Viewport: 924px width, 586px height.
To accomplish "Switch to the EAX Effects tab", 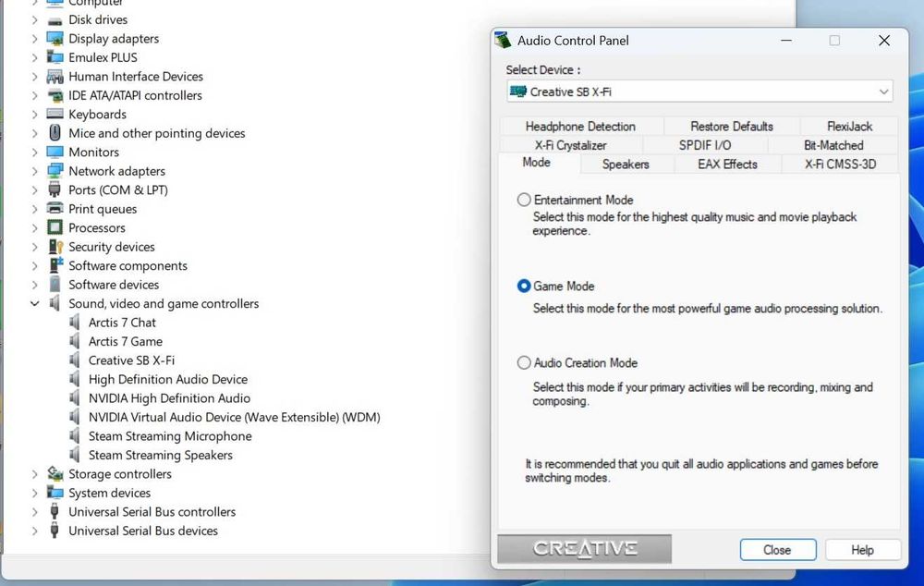I will click(x=728, y=165).
